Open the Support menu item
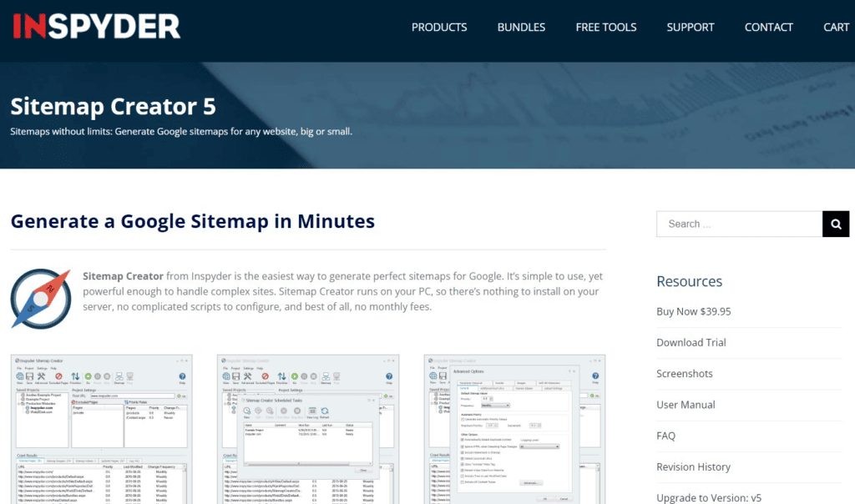 (x=690, y=28)
